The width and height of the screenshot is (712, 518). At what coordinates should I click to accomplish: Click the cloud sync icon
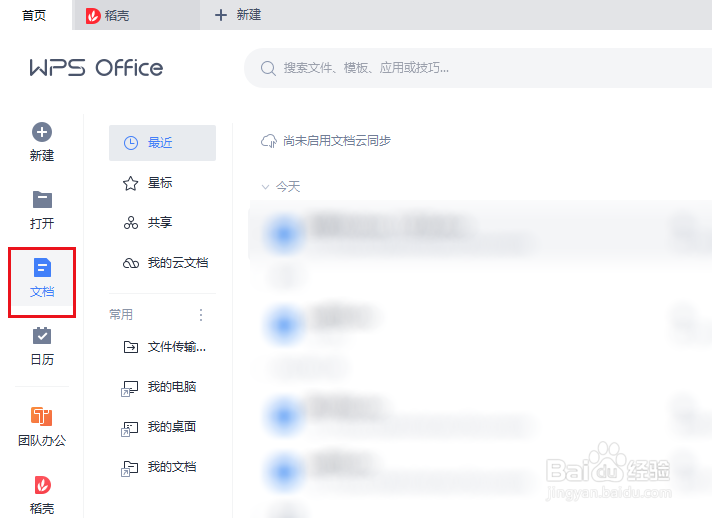tap(269, 141)
